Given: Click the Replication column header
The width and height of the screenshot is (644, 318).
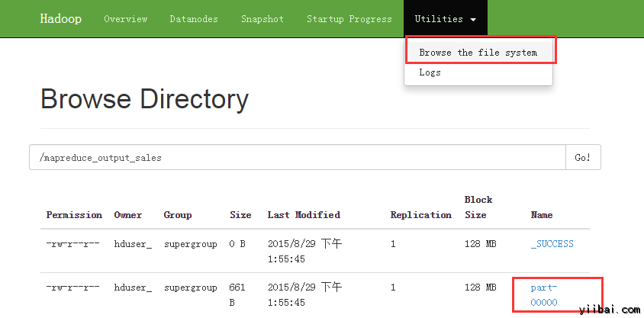Looking at the screenshot, I should click(420, 215).
